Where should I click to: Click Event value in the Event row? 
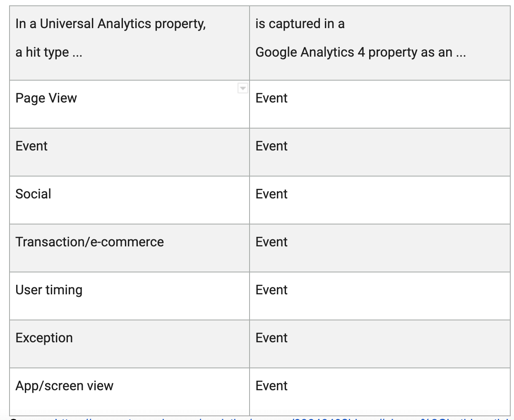(x=271, y=146)
